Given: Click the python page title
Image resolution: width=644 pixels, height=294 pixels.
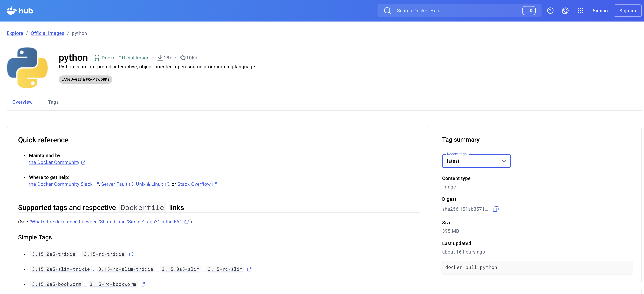Looking at the screenshot, I should [x=73, y=58].
